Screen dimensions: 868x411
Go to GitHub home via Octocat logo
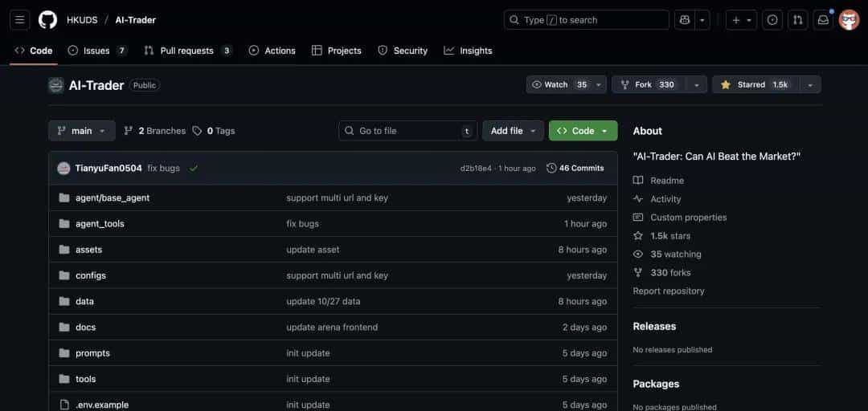pyautogui.click(x=47, y=20)
